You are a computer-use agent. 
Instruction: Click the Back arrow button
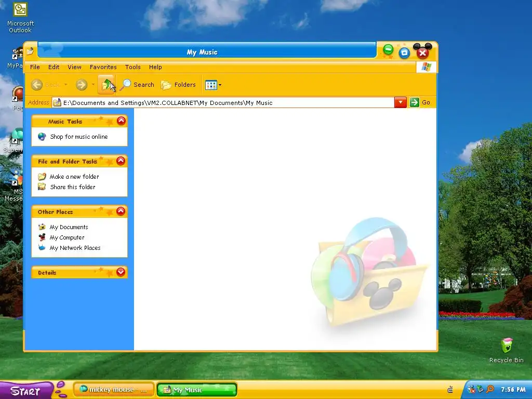[x=37, y=85]
